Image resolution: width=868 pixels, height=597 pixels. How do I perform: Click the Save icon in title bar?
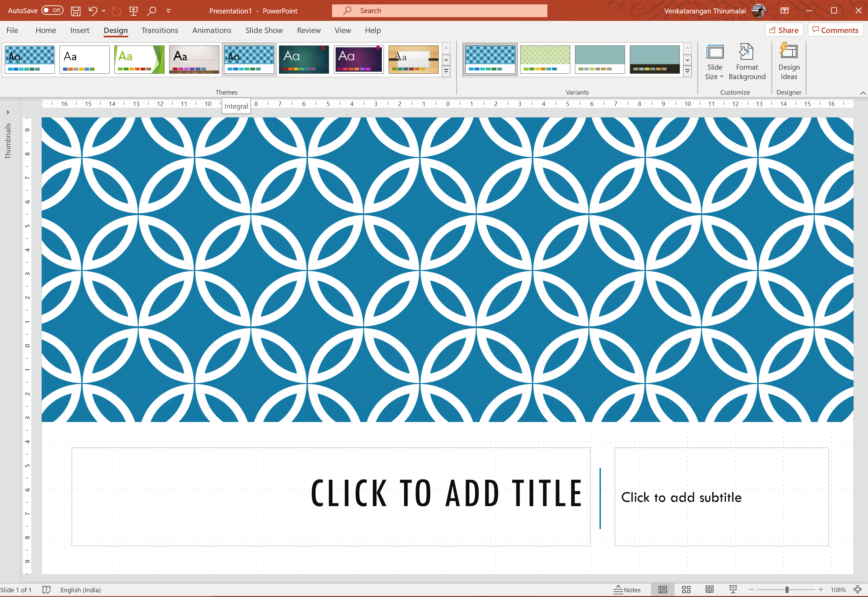76,11
